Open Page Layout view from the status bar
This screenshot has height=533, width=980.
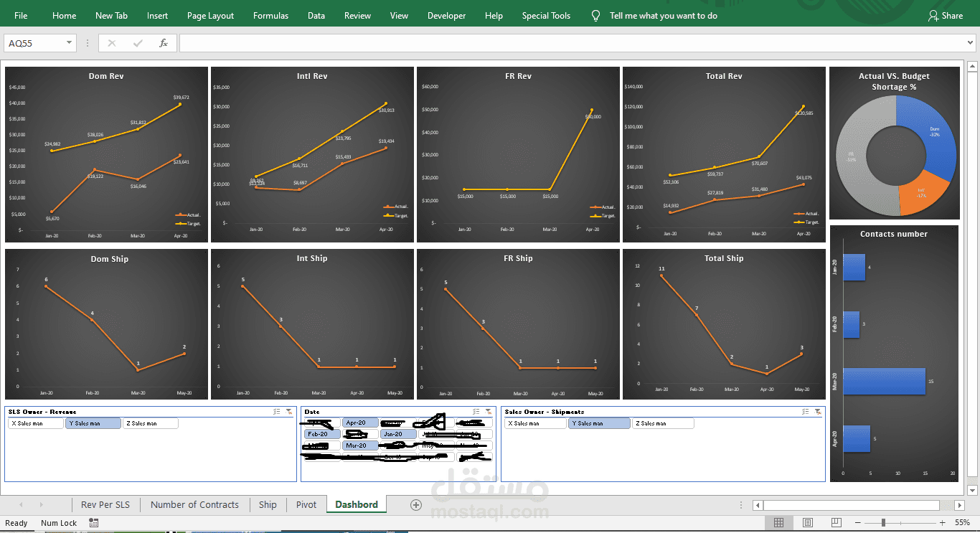pos(808,522)
